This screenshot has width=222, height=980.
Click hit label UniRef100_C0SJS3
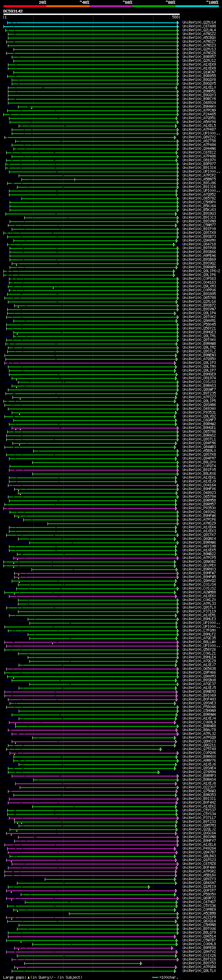coord(199,382)
